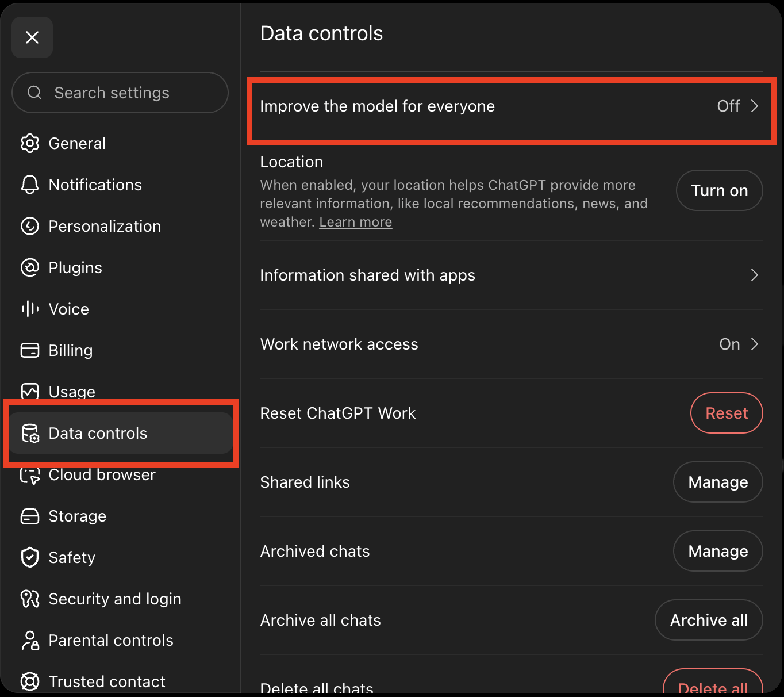Click the Parental controls person icon

30,640
